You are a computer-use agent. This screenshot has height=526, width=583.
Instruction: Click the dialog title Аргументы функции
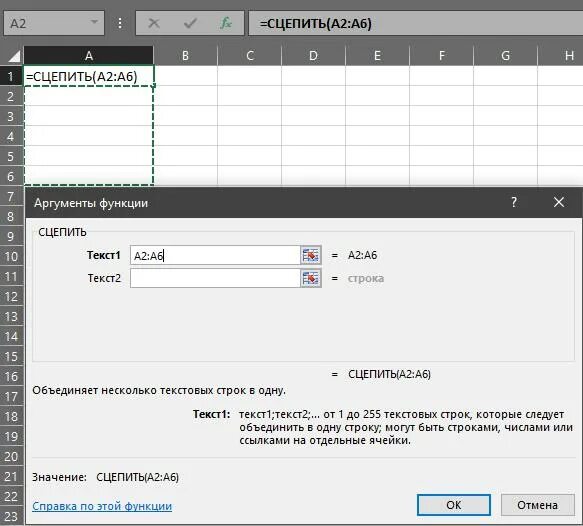pyautogui.click(x=91, y=203)
